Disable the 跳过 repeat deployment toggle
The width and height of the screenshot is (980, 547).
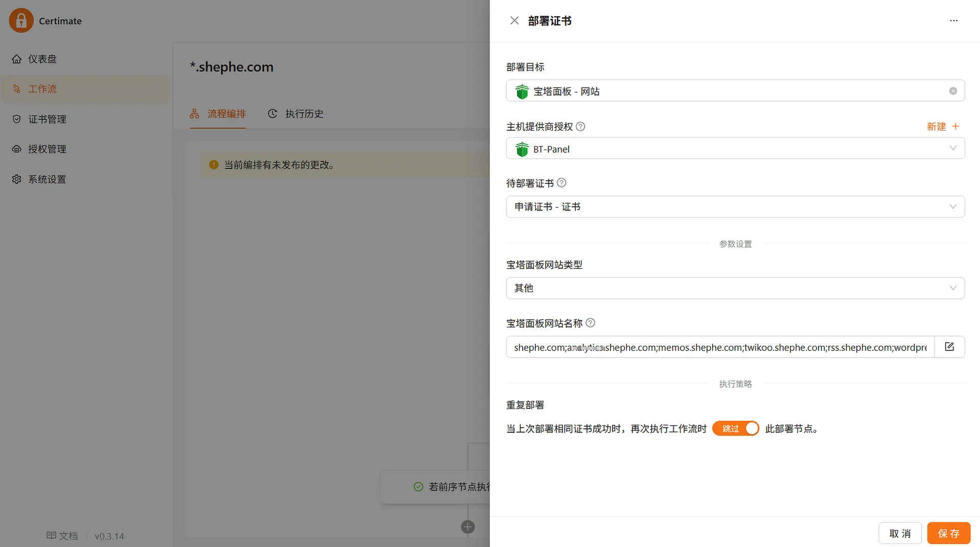pyautogui.click(x=736, y=428)
